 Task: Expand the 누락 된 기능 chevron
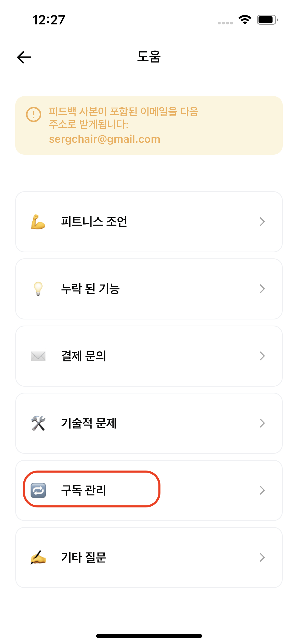(262, 289)
